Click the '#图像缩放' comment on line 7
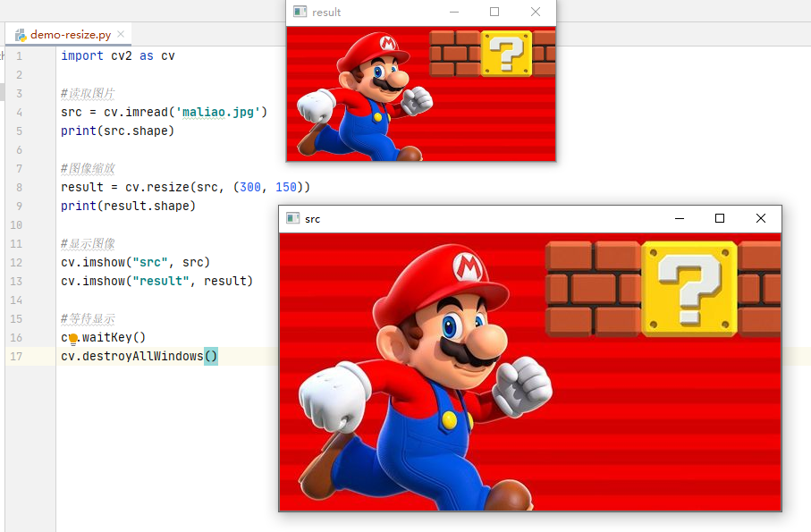Image resolution: width=811 pixels, height=532 pixels. tap(88, 169)
